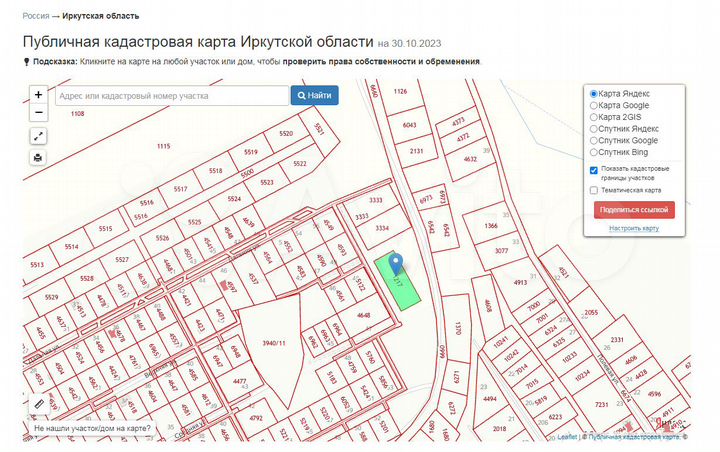The height and width of the screenshot is (452, 720).
Task: Click parcel labeled 5523
Action: pos(267,182)
